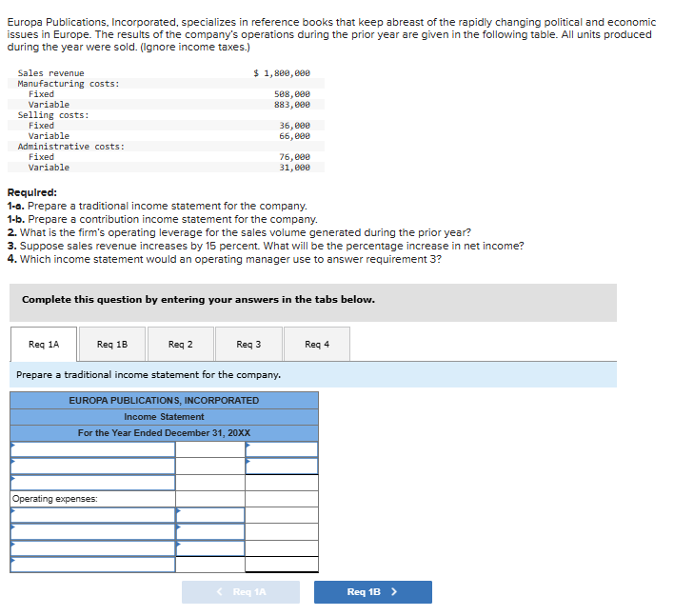Click the 66,000 variable selling value

(x=295, y=136)
